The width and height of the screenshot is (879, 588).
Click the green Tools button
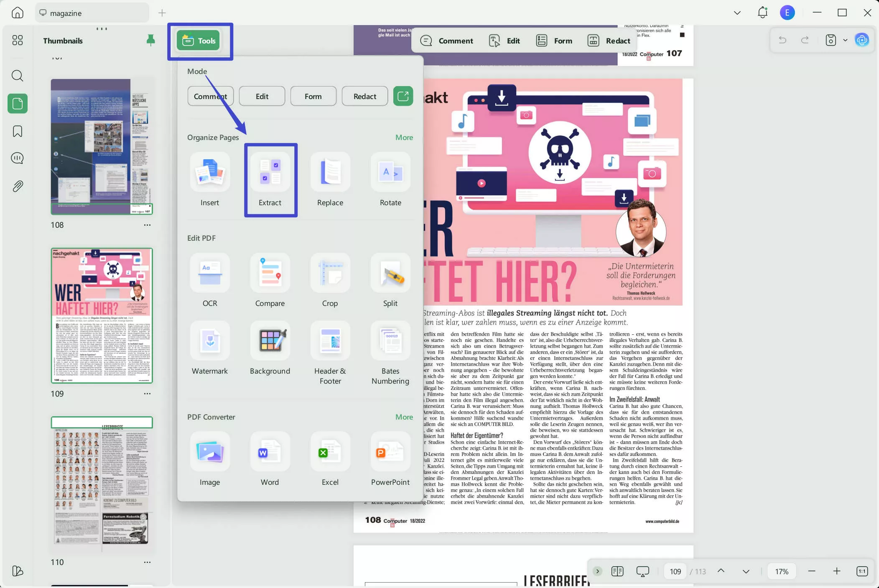[x=199, y=40]
